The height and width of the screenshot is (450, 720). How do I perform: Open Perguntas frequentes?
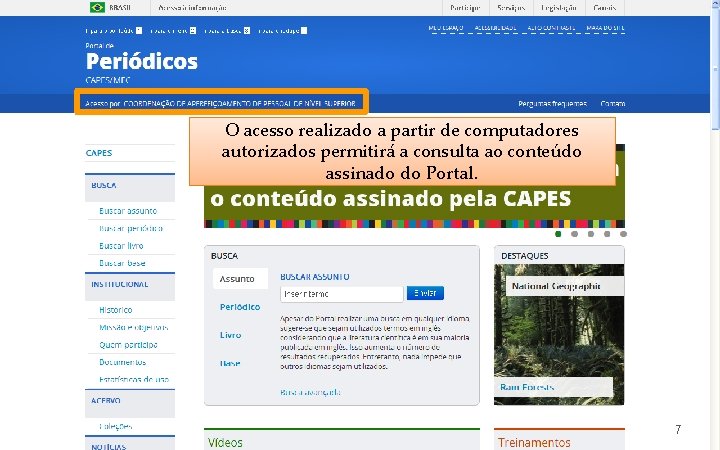coord(552,104)
